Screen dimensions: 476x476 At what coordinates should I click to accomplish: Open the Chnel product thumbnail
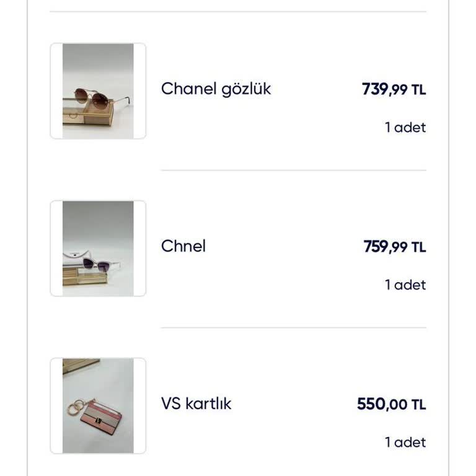98,249
